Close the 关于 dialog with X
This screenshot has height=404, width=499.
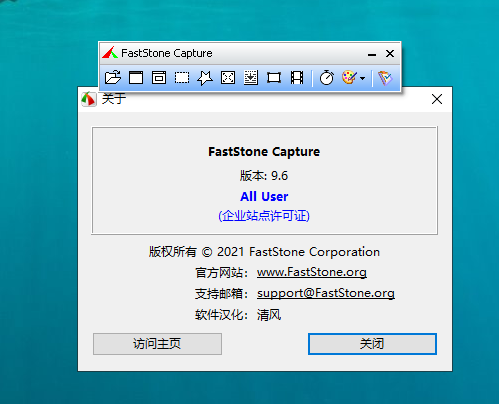click(437, 99)
